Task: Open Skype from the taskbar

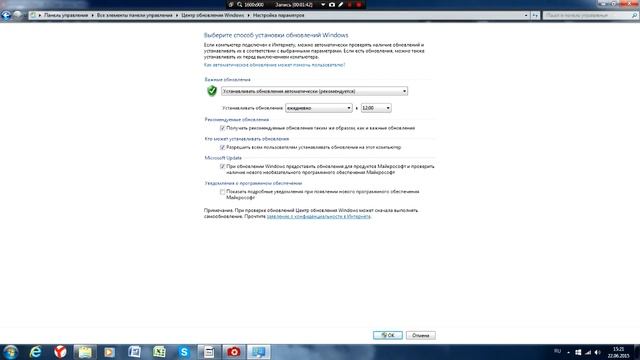Action: [184, 352]
